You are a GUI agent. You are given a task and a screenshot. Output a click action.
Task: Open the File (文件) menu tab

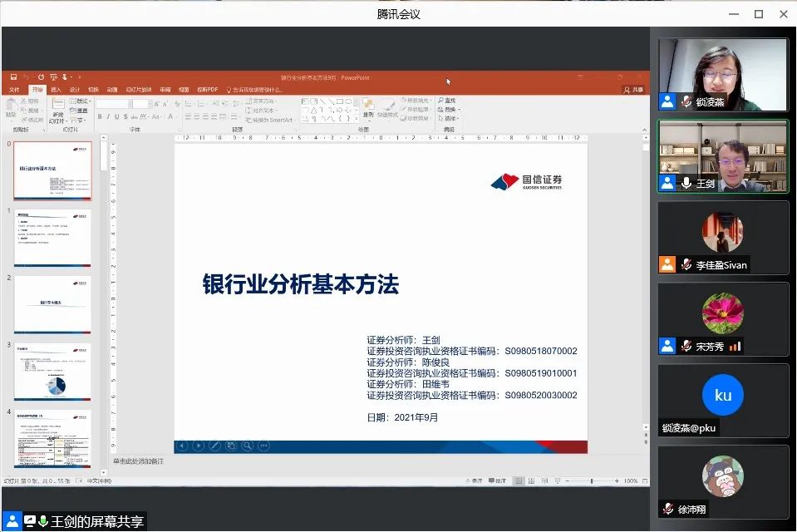pyautogui.click(x=14, y=90)
